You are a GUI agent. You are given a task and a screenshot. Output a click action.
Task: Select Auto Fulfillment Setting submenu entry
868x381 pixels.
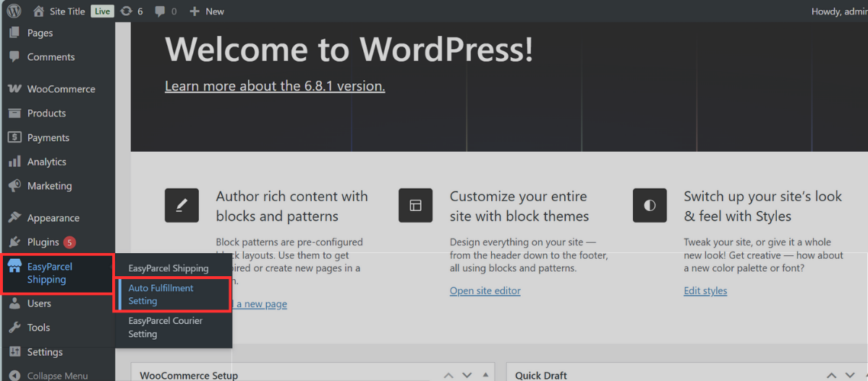174,294
